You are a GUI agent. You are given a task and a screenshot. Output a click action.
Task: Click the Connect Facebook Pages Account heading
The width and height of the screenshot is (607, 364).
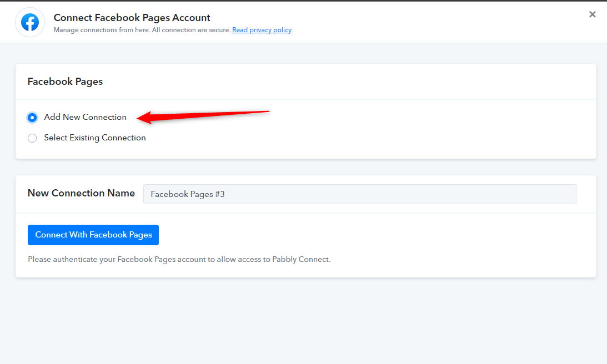click(132, 18)
